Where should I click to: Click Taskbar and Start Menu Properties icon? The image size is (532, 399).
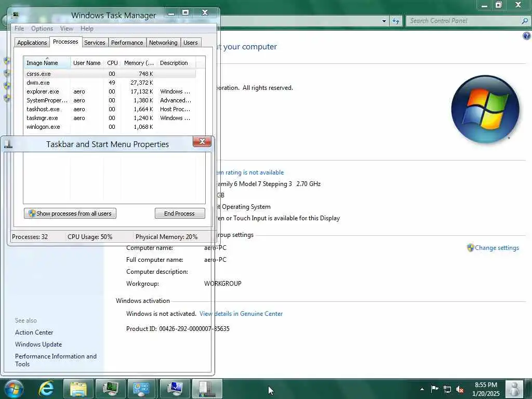[x=8, y=144]
